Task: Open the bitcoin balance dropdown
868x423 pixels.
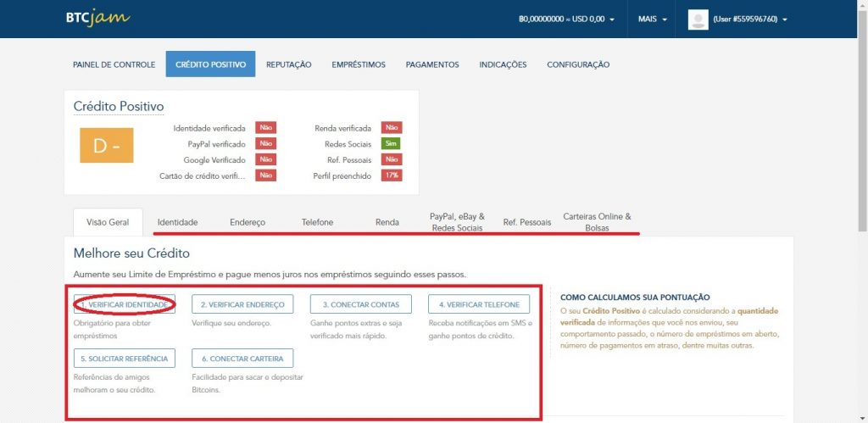Action: pos(566,19)
